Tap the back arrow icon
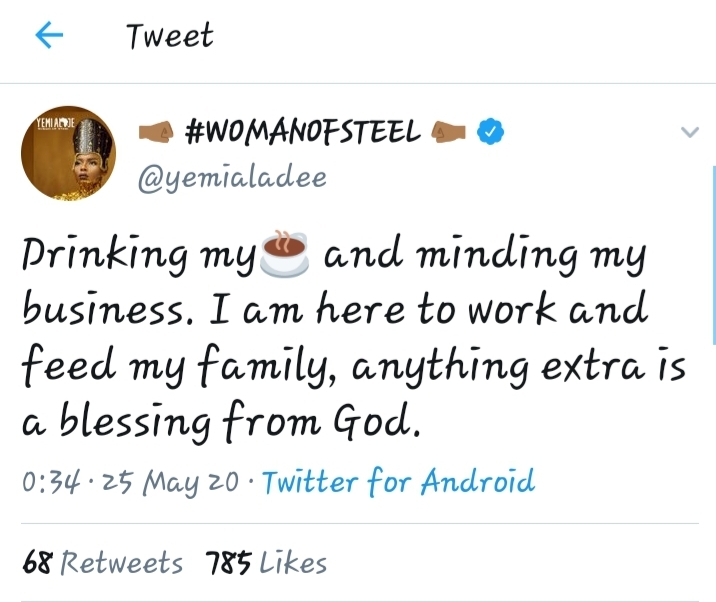 [x=48, y=37]
